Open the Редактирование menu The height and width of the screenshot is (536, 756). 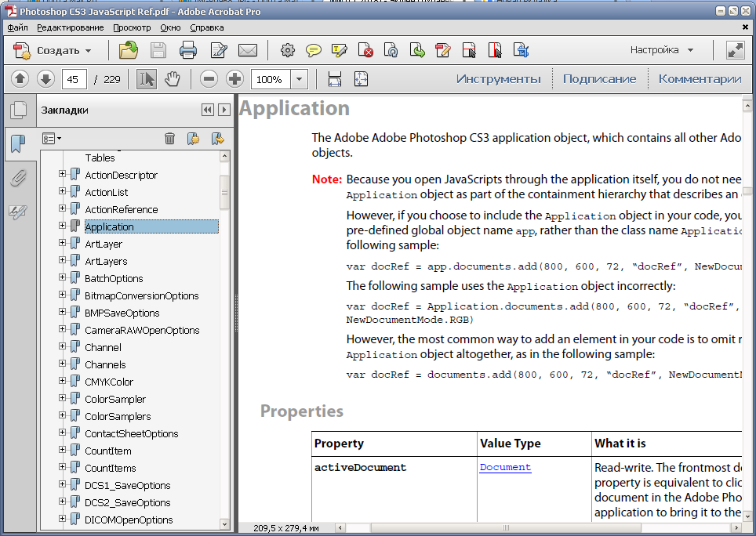click(71, 27)
